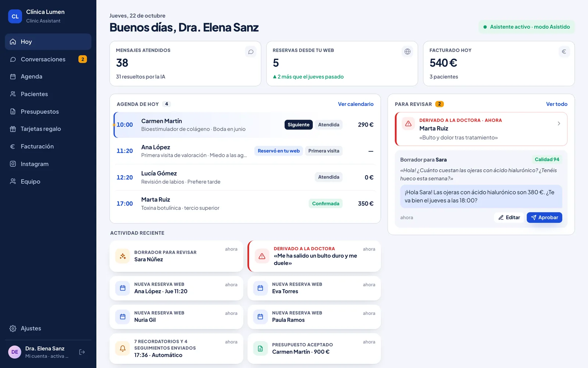The image size is (588, 368).
Task: Click the Primera visita tag for Ana López
Action: click(324, 151)
